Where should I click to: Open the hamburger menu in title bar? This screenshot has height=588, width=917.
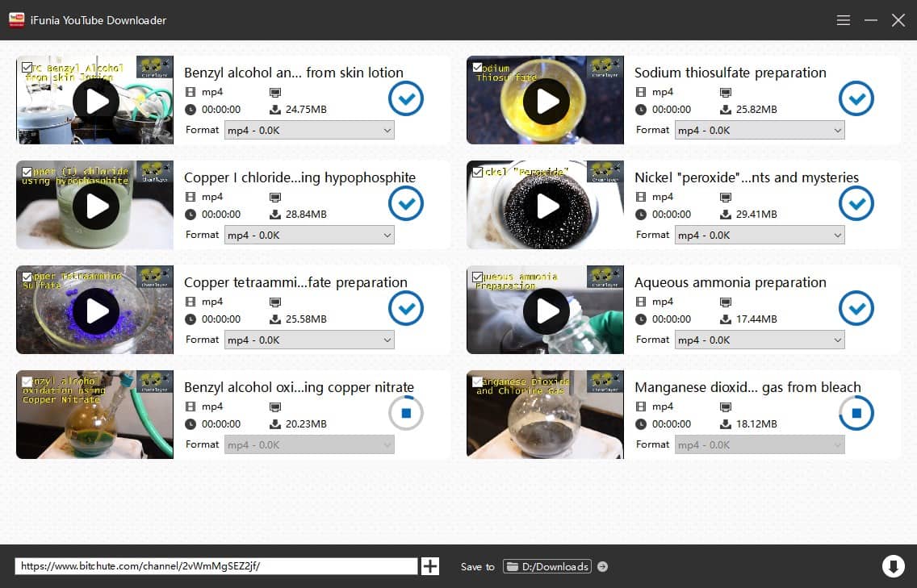[844, 20]
